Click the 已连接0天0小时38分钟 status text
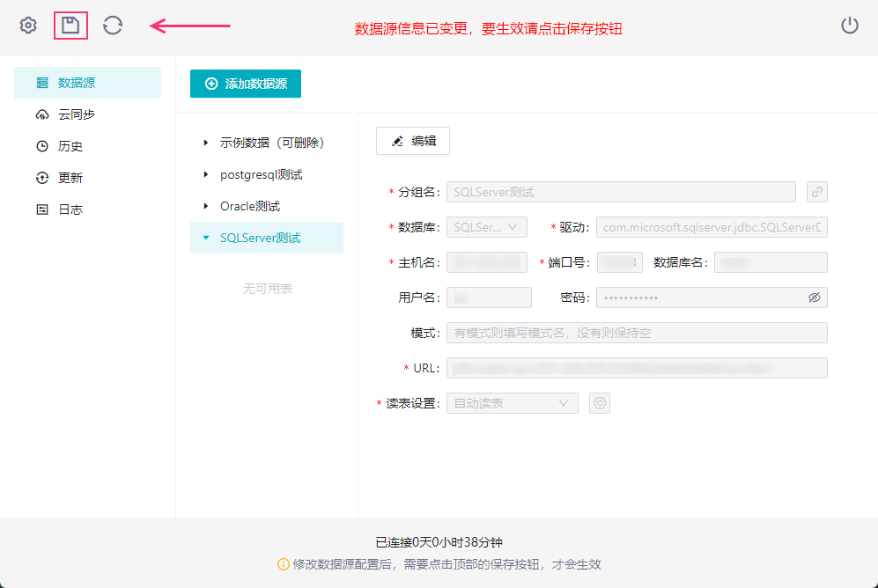The height and width of the screenshot is (588, 878). 439,542
